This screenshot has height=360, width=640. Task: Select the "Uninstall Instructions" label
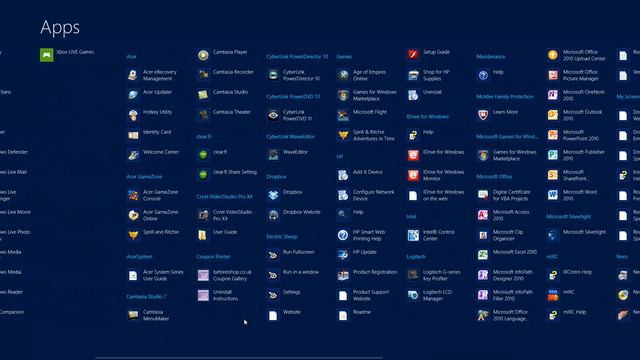click(x=225, y=295)
